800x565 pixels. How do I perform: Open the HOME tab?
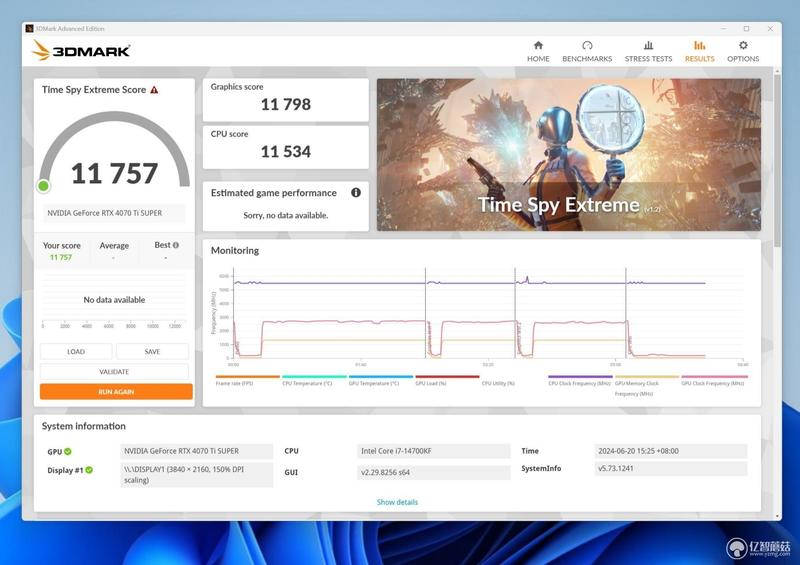point(538,52)
